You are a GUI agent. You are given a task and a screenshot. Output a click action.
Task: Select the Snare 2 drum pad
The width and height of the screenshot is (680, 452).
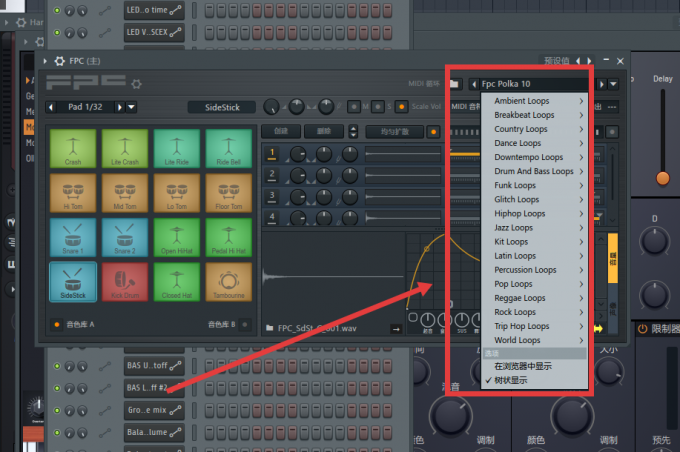pyautogui.click(x=125, y=237)
